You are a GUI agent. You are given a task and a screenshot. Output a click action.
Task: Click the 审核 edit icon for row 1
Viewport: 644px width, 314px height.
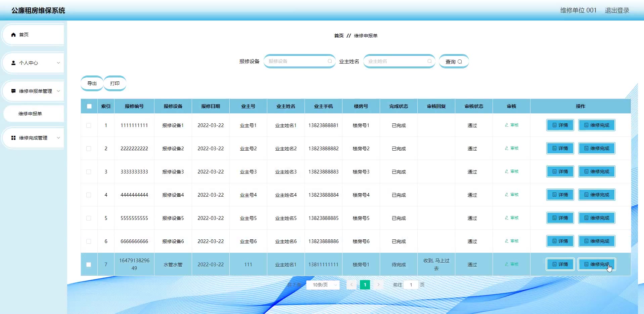click(x=507, y=125)
